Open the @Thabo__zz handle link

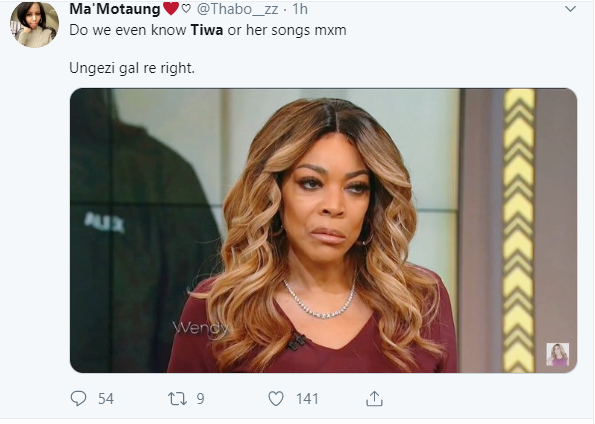coord(237,9)
